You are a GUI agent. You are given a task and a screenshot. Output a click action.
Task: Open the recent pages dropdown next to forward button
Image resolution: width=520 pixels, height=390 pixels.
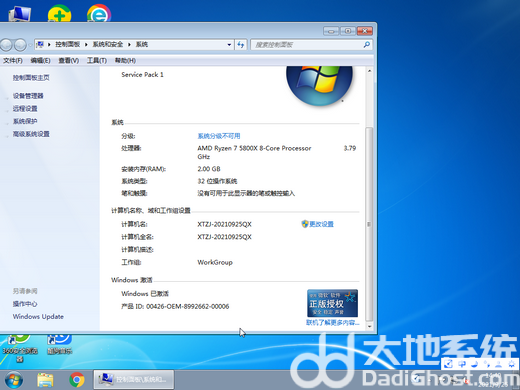click(30, 45)
